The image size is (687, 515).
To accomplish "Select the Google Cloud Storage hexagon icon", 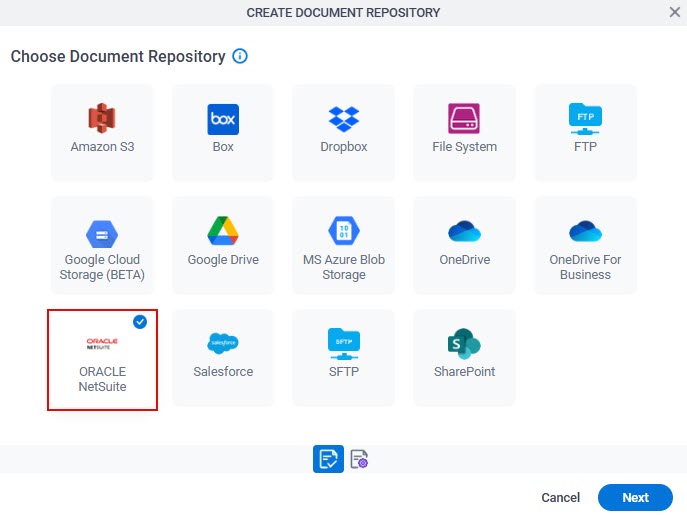I will tap(102, 234).
